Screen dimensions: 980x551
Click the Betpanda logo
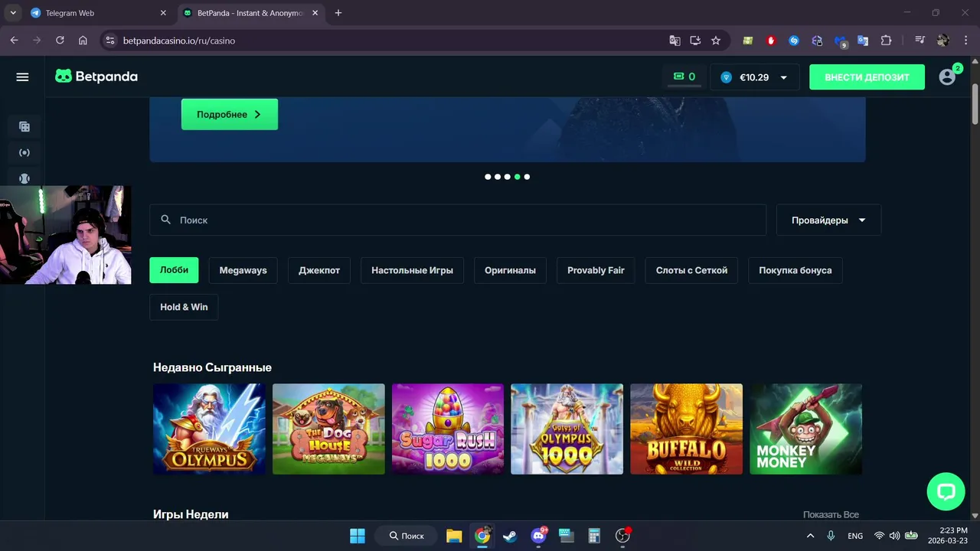pos(96,77)
